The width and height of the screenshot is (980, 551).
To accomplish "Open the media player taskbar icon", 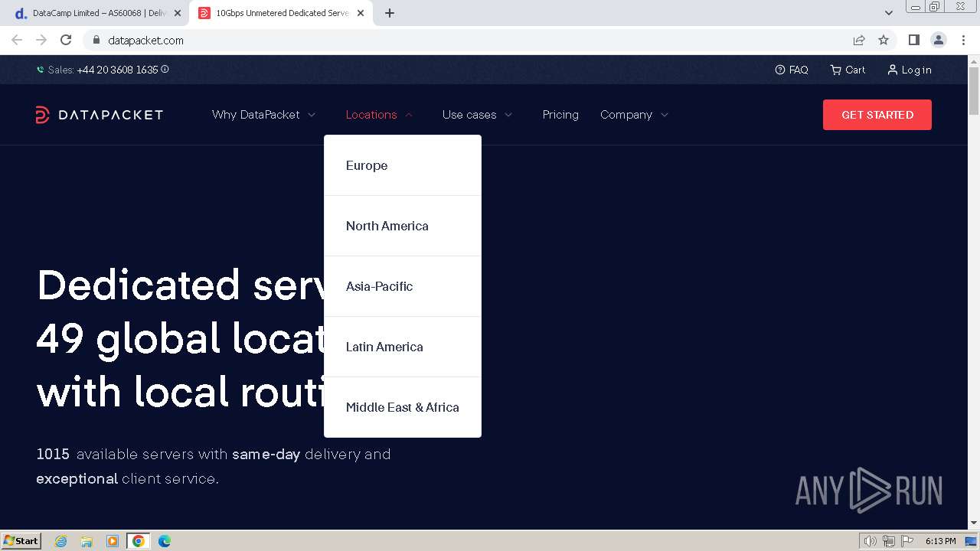I will point(113,541).
